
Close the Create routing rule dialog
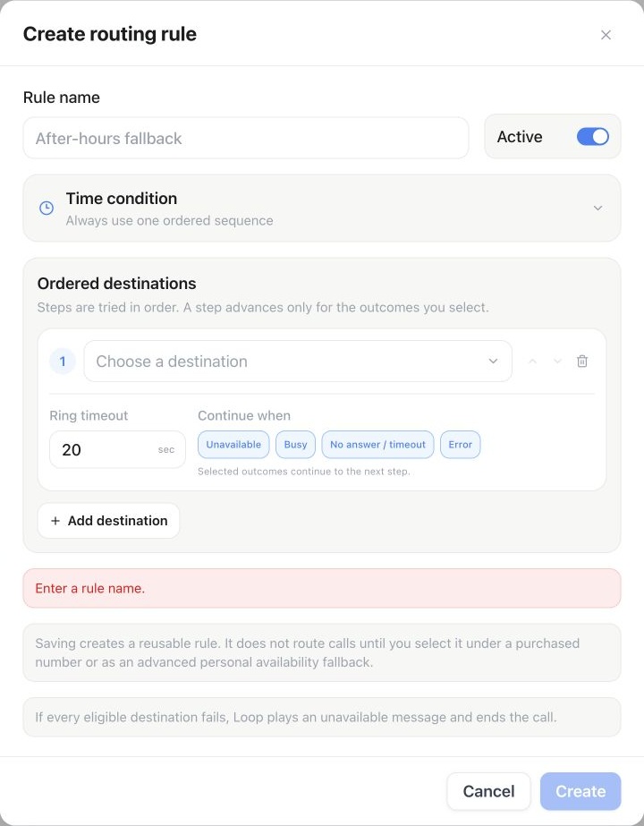606,35
